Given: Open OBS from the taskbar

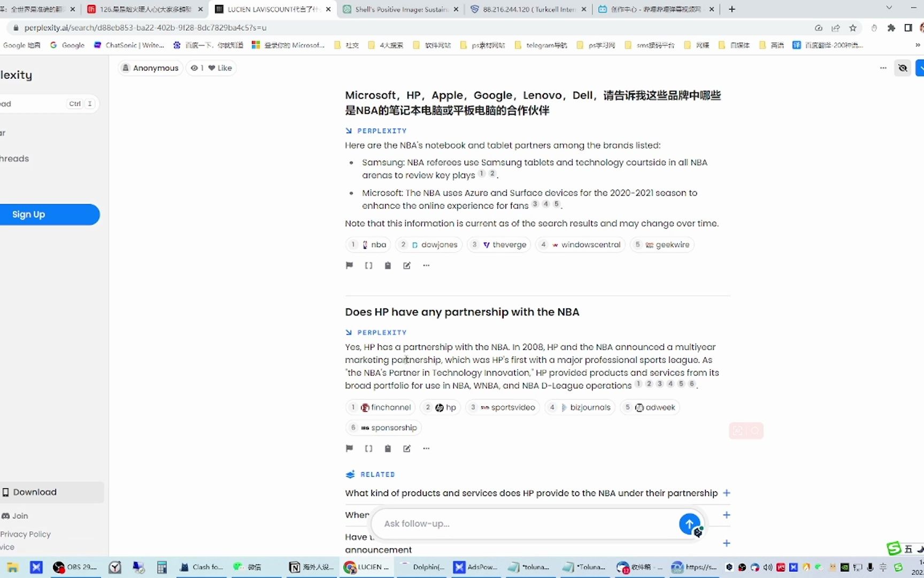Looking at the screenshot, I should point(75,567).
